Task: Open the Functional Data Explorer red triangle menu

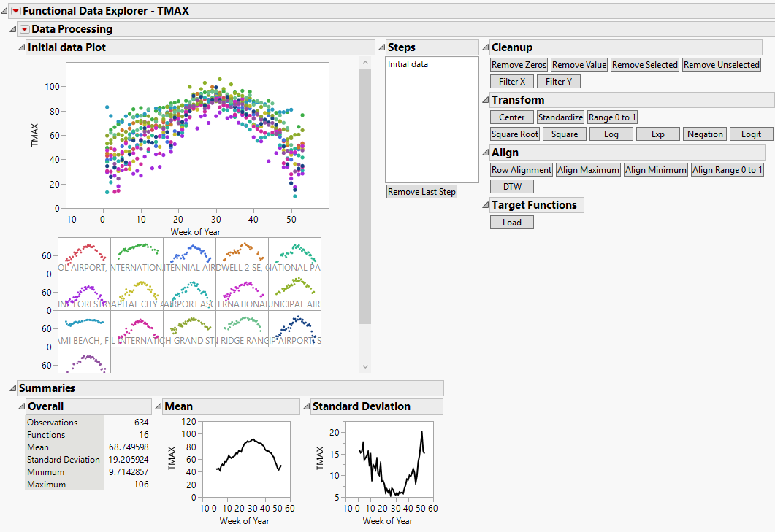Action: tap(16, 11)
